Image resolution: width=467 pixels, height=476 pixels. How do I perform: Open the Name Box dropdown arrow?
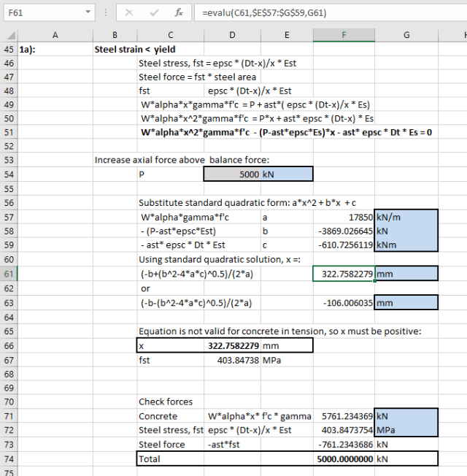pos(88,13)
